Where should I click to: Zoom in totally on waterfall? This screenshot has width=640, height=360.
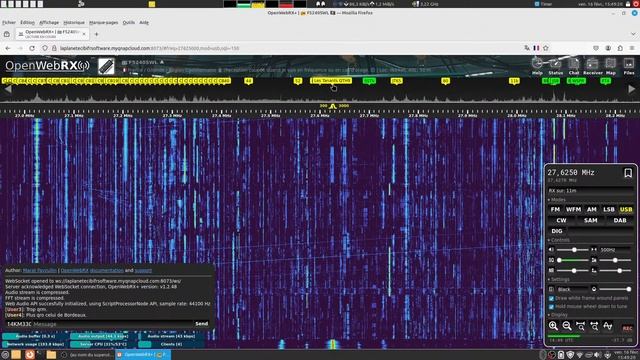[x=580, y=326]
